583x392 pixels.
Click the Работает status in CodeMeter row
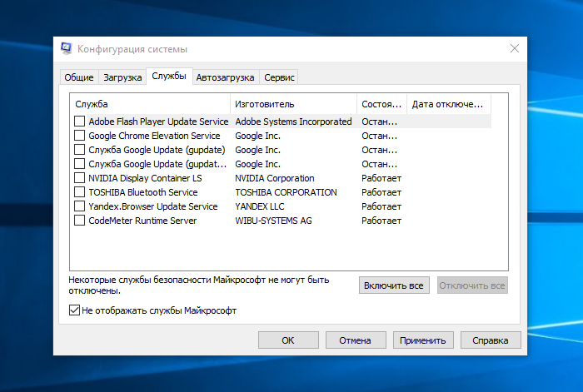pyautogui.click(x=381, y=221)
